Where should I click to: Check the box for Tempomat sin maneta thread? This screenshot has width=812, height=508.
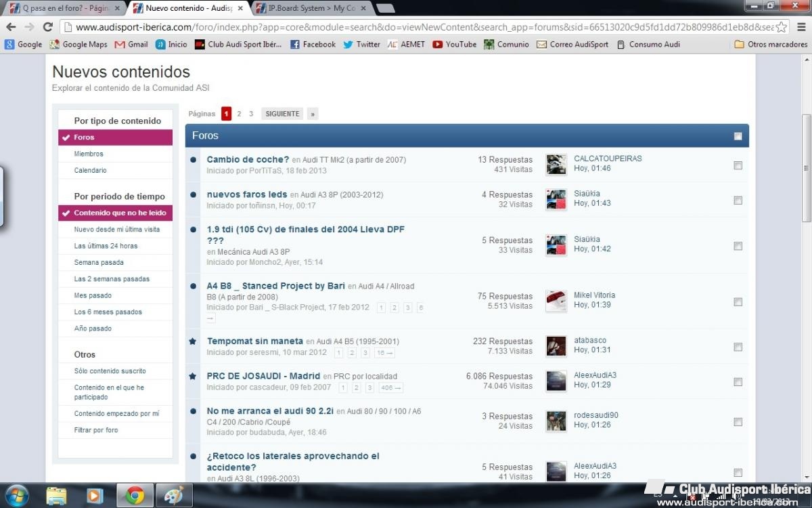[738, 347]
